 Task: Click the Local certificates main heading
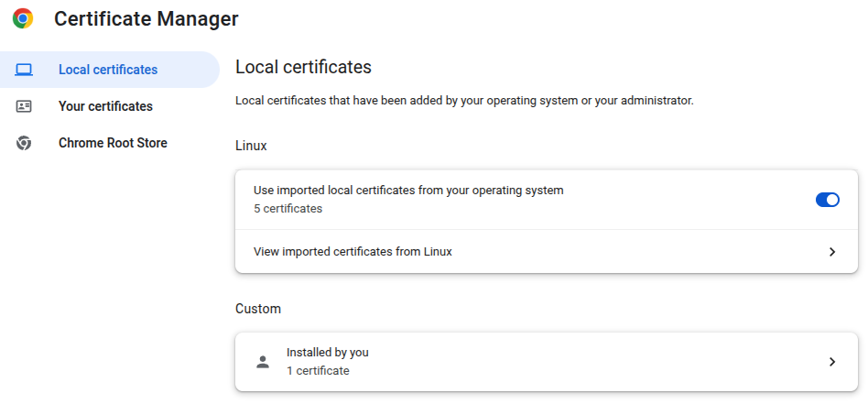[303, 67]
